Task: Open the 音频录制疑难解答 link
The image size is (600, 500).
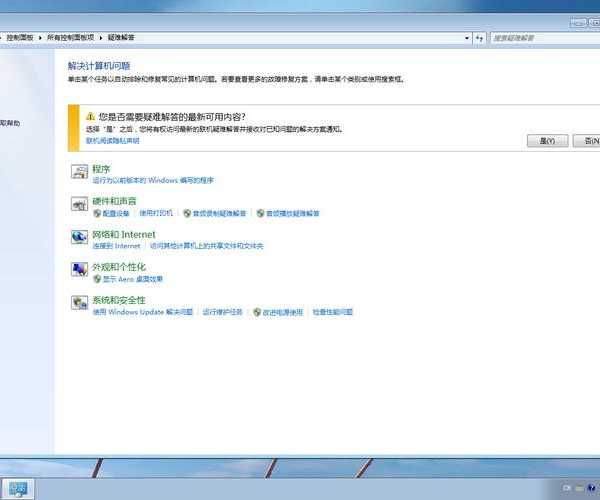Action: point(219,213)
